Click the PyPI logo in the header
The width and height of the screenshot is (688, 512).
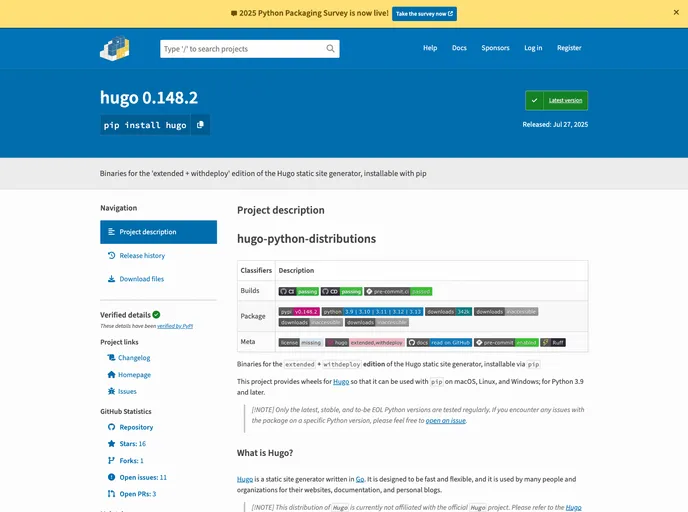(x=115, y=48)
